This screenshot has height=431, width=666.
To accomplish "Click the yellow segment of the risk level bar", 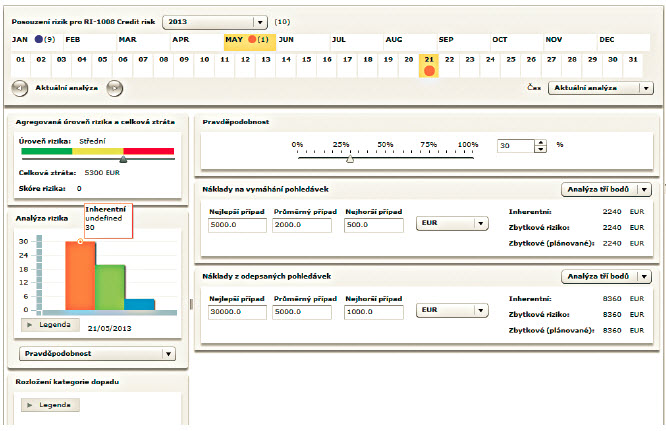I will pyautogui.click(x=98, y=151).
